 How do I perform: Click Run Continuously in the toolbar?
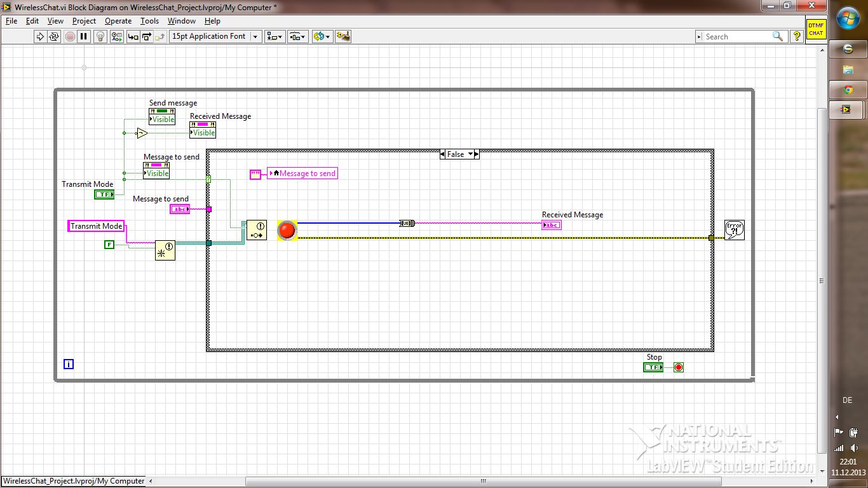tap(54, 37)
